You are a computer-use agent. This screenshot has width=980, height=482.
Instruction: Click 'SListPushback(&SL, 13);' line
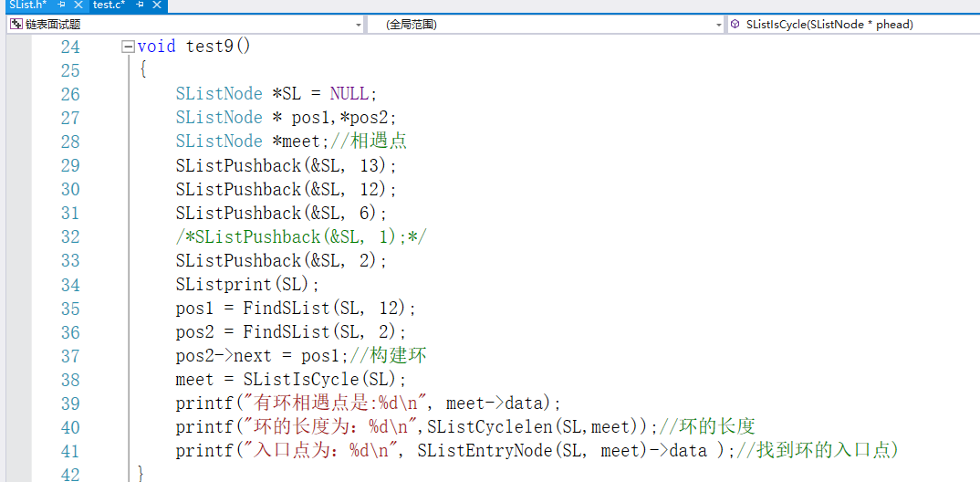point(287,165)
